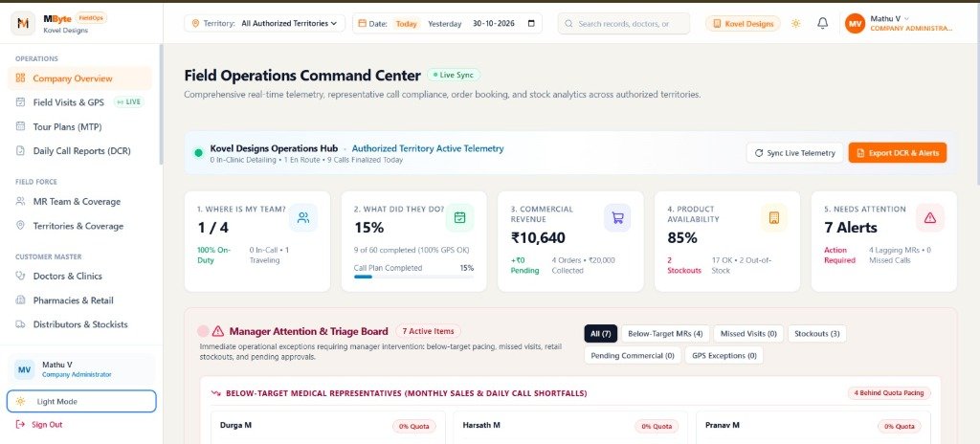Filter by Missed Visits (0)
This screenshot has height=444, width=980.
pyautogui.click(x=748, y=334)
